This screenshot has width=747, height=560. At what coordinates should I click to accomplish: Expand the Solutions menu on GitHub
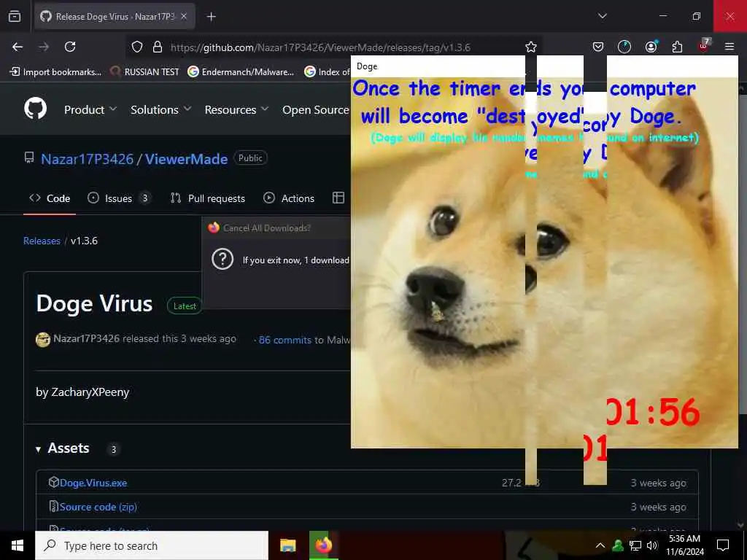point(161,109)
